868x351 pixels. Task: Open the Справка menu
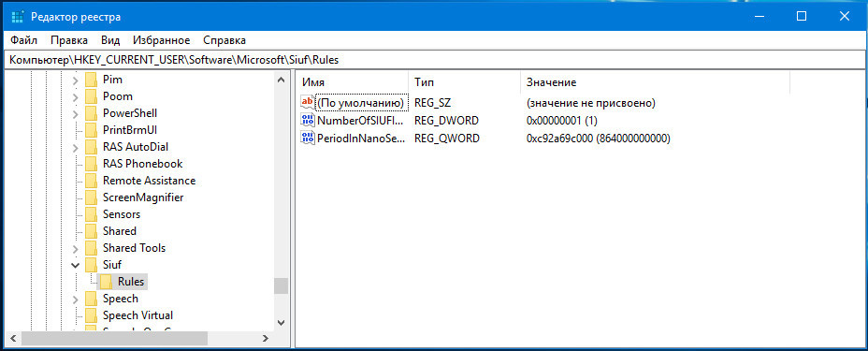[x=224, y=40]
